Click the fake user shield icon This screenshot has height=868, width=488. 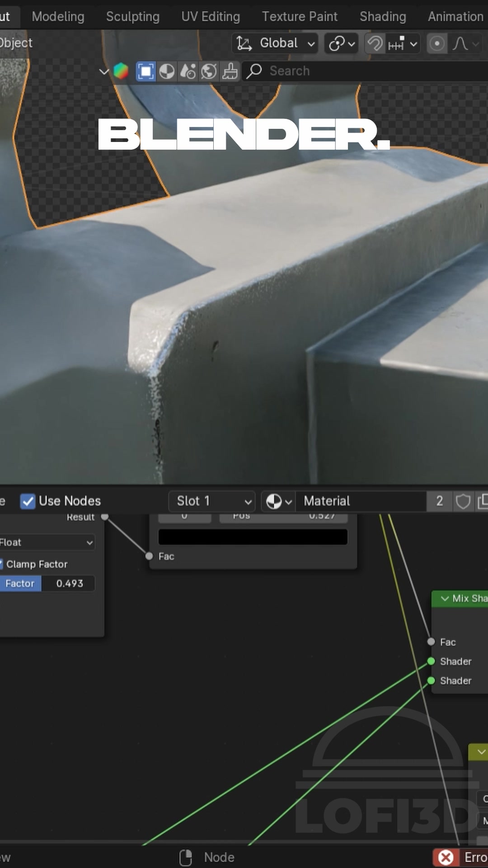tap(463, 501)
